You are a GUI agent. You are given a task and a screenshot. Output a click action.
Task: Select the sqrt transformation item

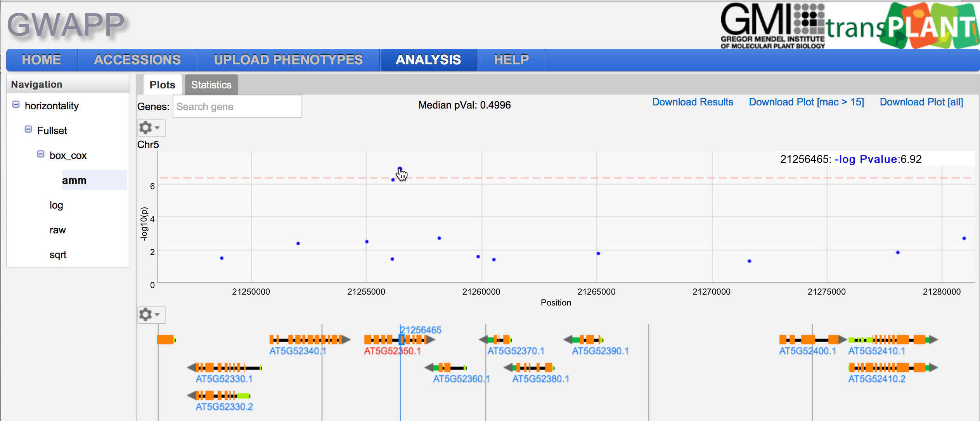point(58,255)
